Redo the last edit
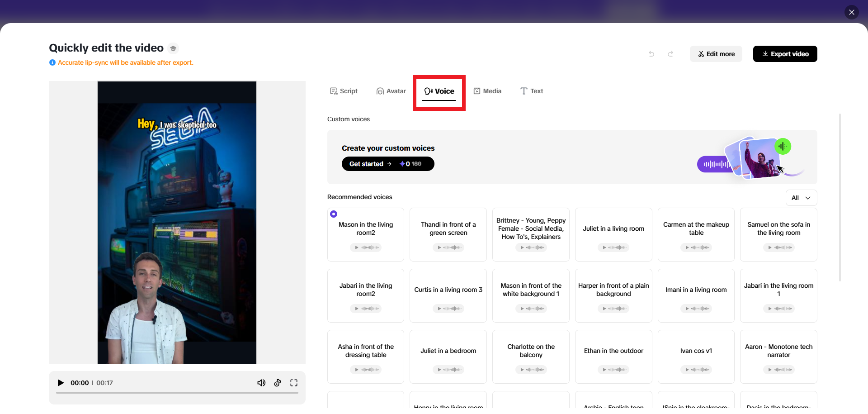The width and height of the screenshot is (868, 414). pyautogui.click(x=670, y=54)
